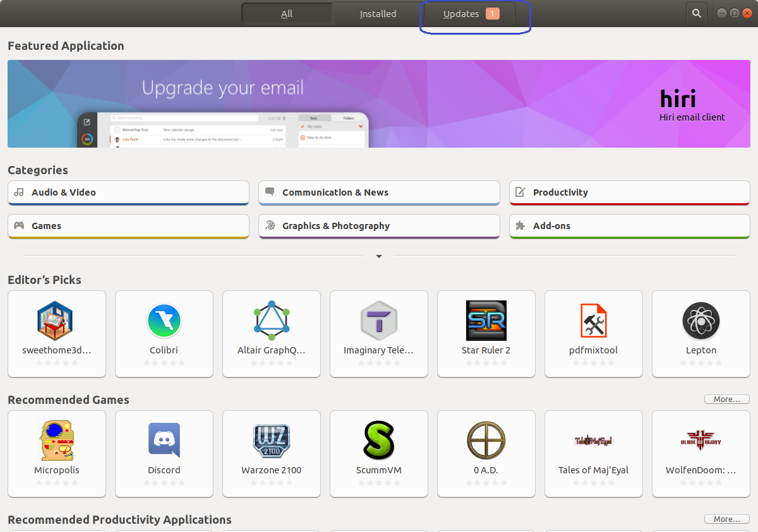
Task: Select the Colibri app icon
Action: (164, 321)
